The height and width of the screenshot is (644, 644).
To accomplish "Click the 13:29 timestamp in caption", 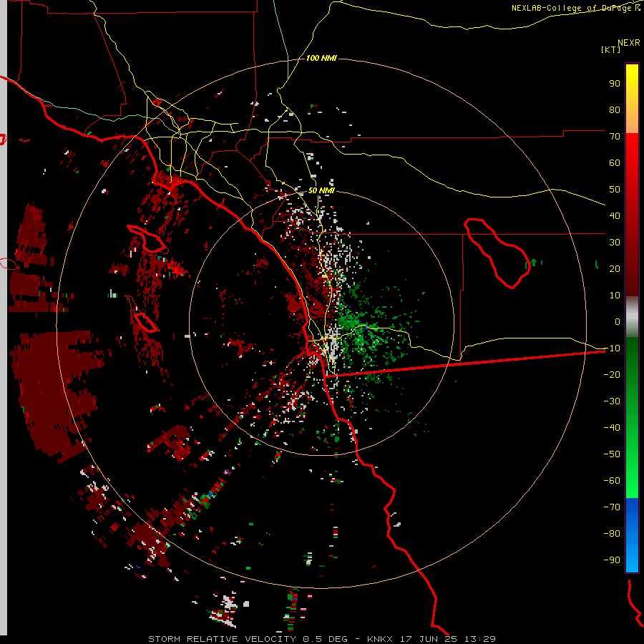I will 479,639.
